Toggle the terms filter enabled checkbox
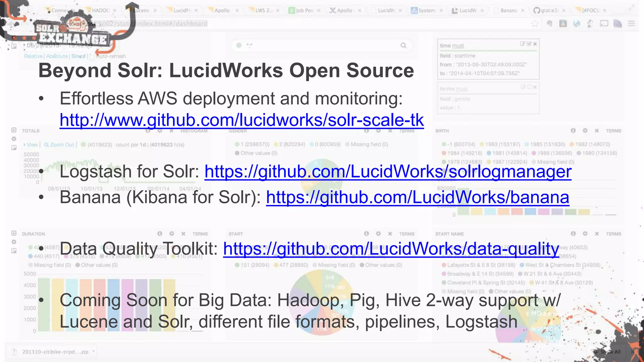 [x=530, y=87]
